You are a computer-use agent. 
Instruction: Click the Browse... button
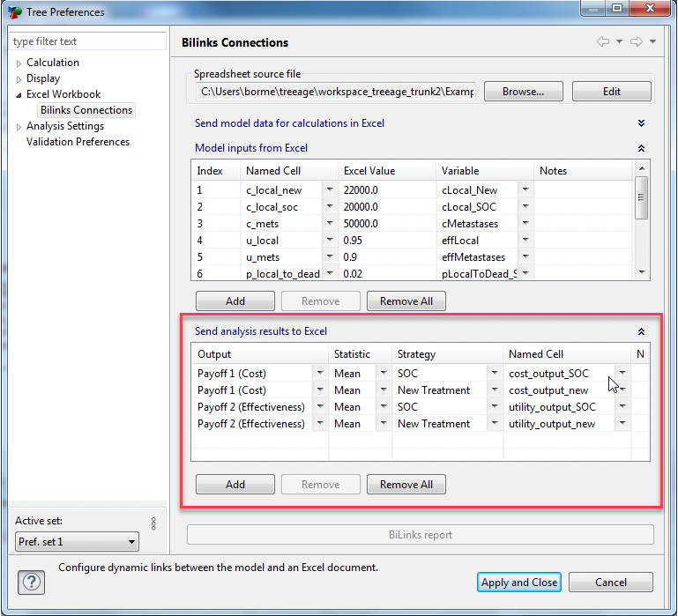(x=523, y=92)
